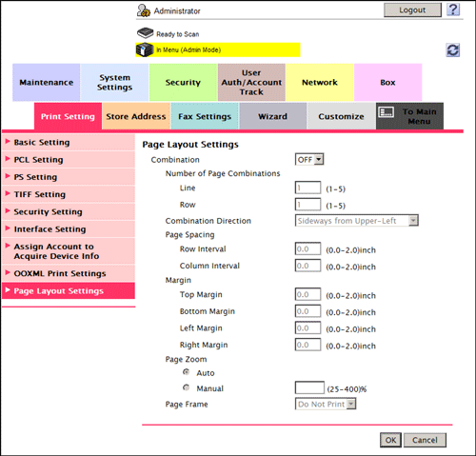
Task: Open the Combination OFF dropdown
Action: 309,159
